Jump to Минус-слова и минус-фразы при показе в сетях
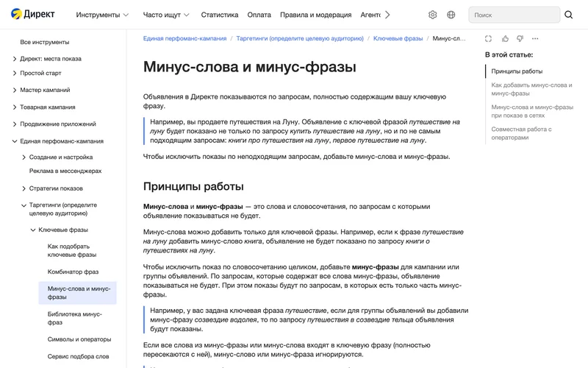Screen dimensions: 588x368 coord(532,111)
